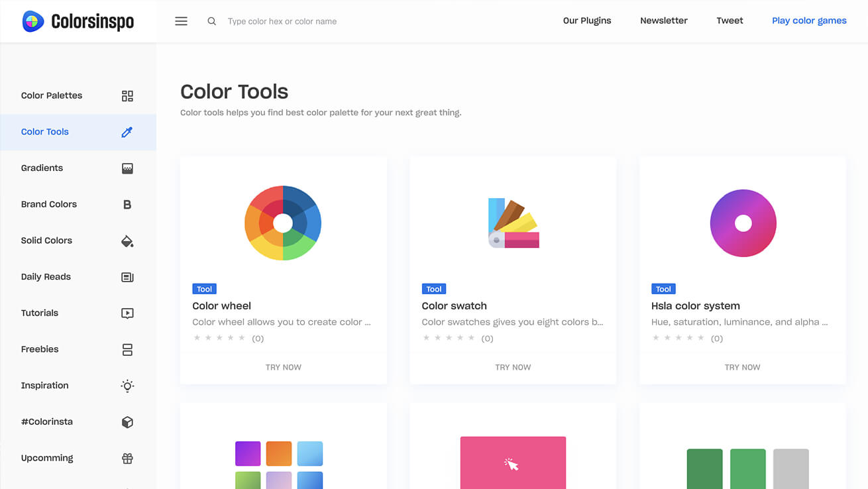Click the search magnifier icon
The width and height of the screenshot is (868, 489).
pos(211,21)
